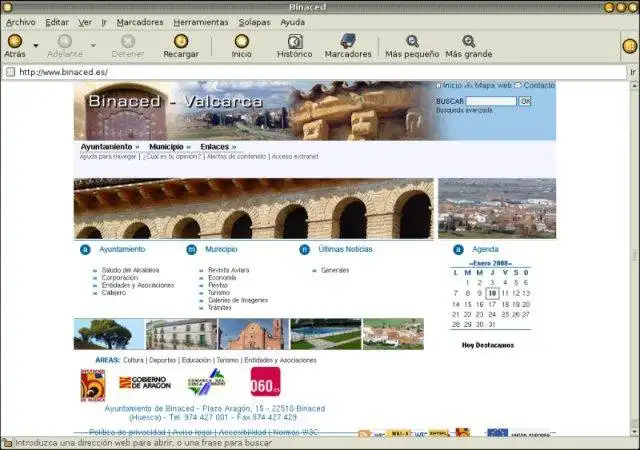
Task: Click the throbber icon at toolbar right
Action: pos(629,46)
